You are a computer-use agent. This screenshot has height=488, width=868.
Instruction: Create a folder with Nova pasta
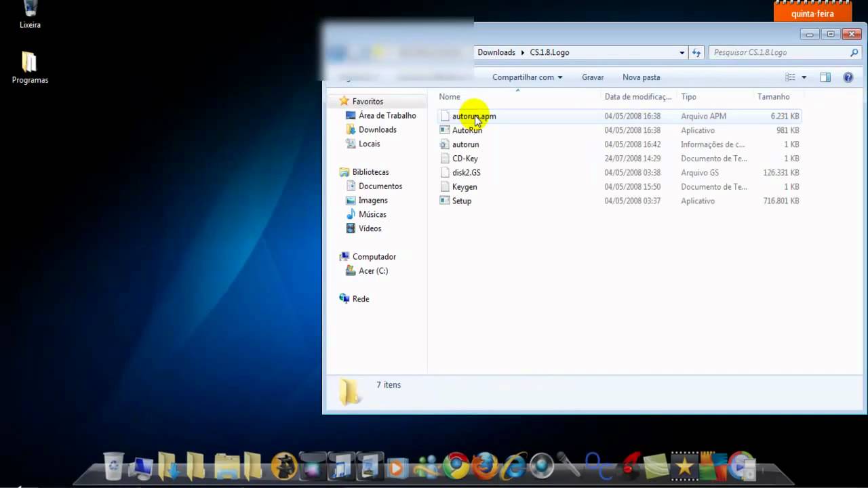[x=641, y=77]
